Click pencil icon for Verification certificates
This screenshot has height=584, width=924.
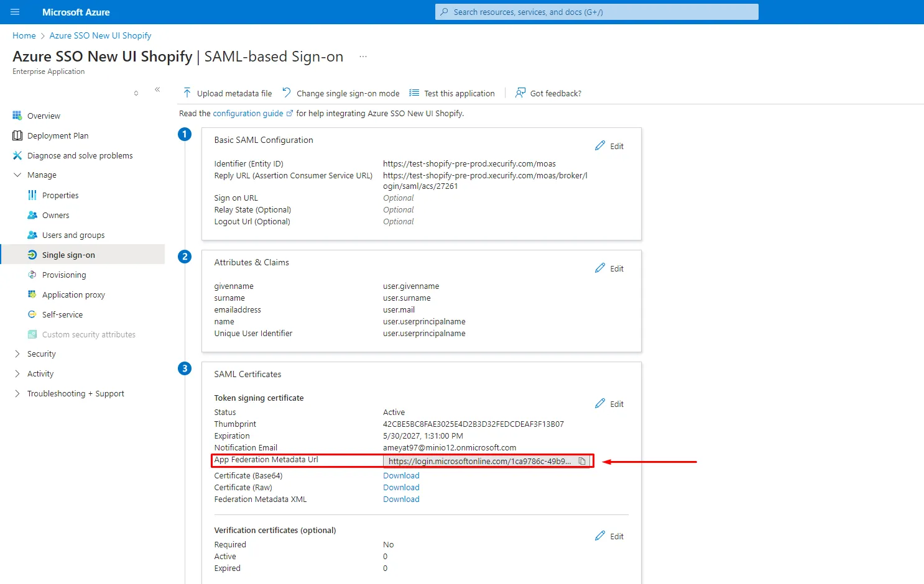pos(600,536)
